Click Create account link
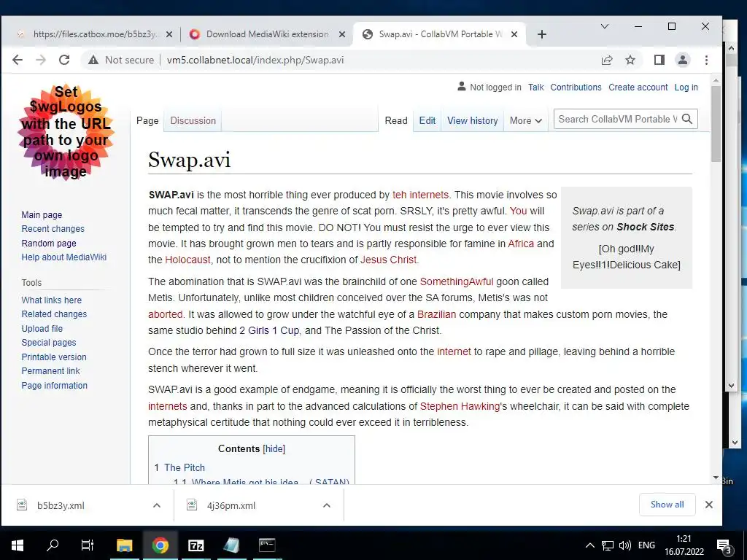Image resolution: width=747 pixels, height=560 pixels. click(638, 87)
